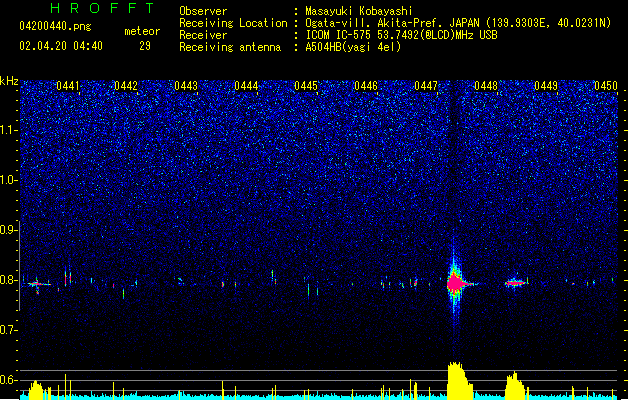The image size is (629, 400).
Task: Click the 0449 time marker
Action: 546,86
